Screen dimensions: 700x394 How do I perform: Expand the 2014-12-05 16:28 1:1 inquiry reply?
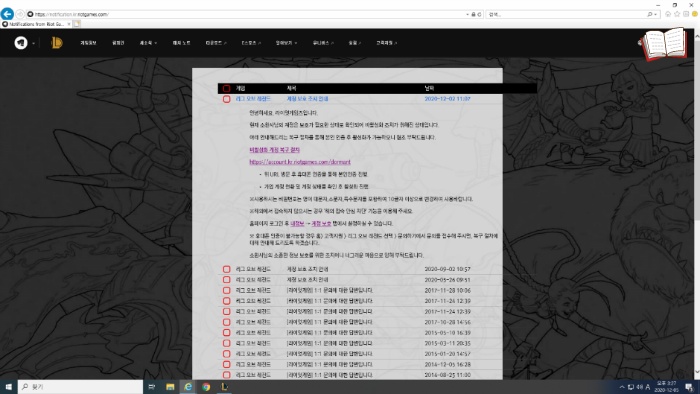(329, 365)
